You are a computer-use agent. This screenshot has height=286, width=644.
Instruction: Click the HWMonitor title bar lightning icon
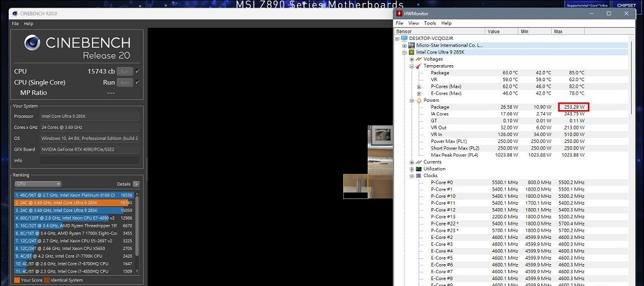(x=399, y=13)
